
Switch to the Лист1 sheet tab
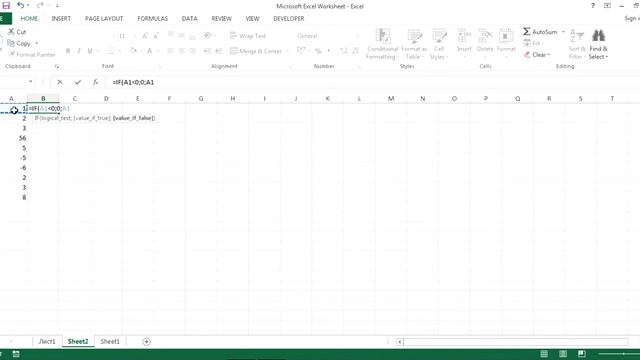point(47,342)
